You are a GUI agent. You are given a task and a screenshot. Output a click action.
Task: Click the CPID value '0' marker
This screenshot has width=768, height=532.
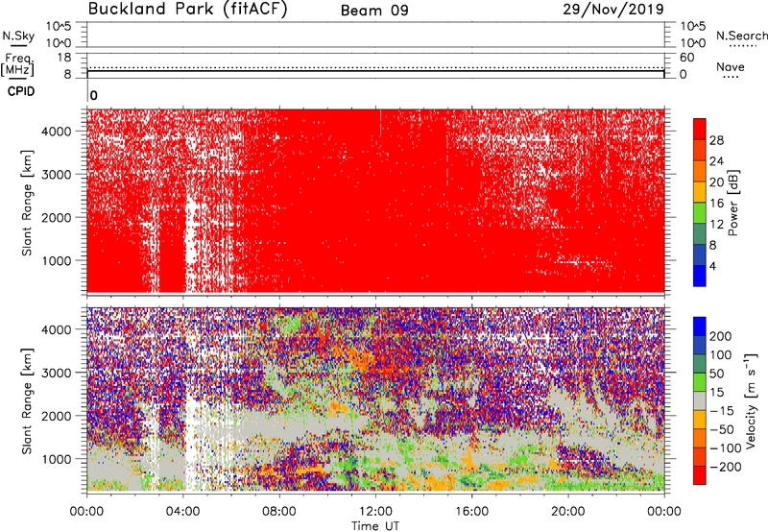point(93,95)
